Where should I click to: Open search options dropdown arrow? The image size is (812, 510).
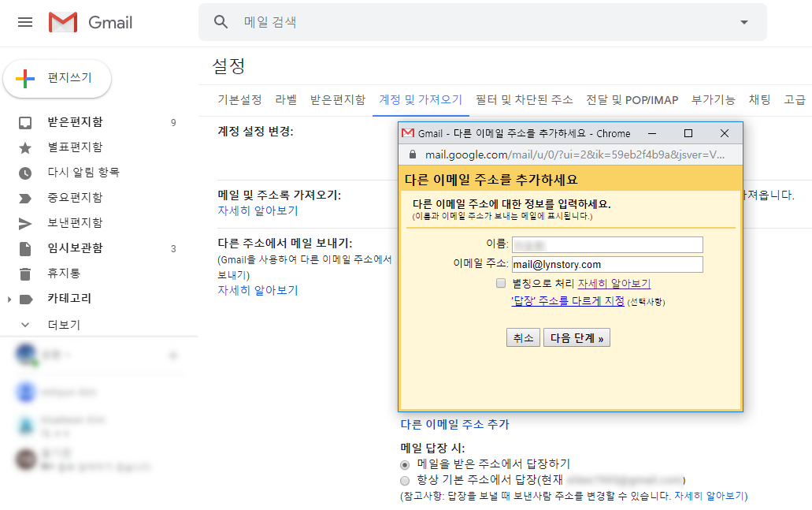click(x=744, y=22)
